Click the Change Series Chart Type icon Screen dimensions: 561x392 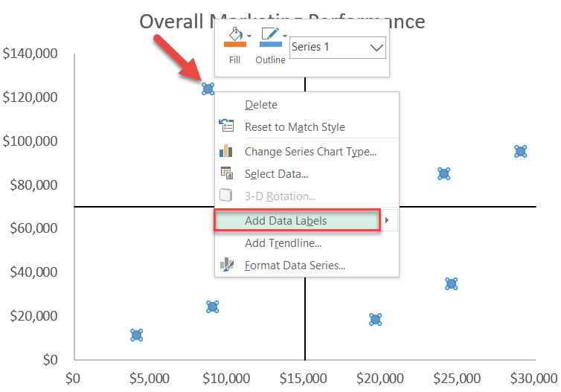225,150
